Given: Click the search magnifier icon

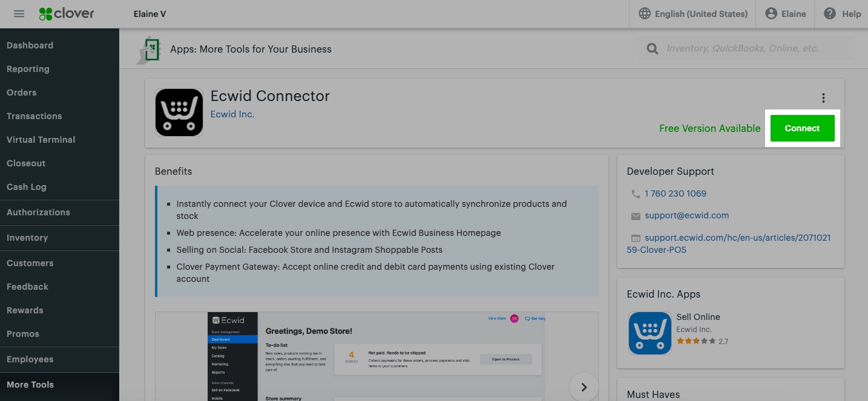Looking at the screenshot, I should point(652,48).
